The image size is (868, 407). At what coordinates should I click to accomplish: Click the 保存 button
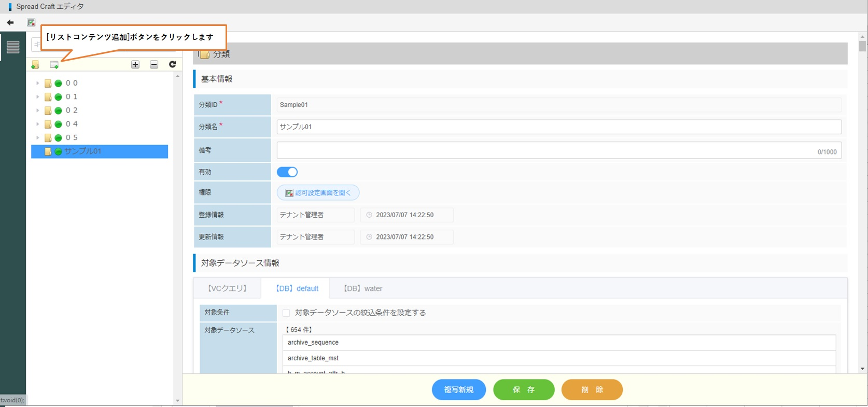[x=524, y=390]
